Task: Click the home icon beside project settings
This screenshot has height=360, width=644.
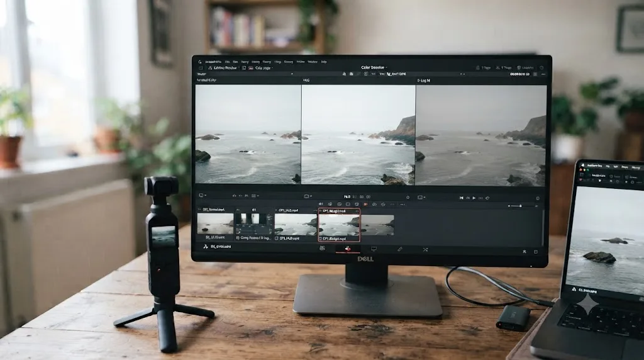Action: click(x=524, y=251)
